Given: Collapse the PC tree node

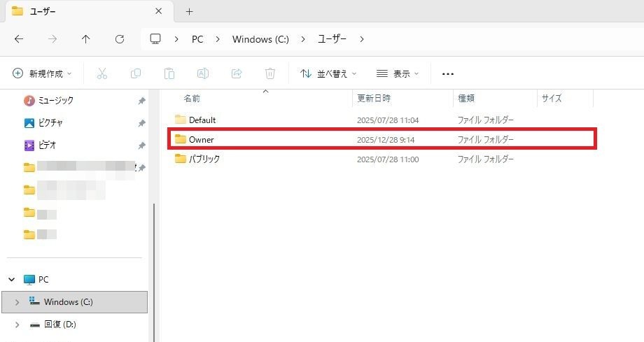Looking at the screenshot, I should tap(12, 279).
